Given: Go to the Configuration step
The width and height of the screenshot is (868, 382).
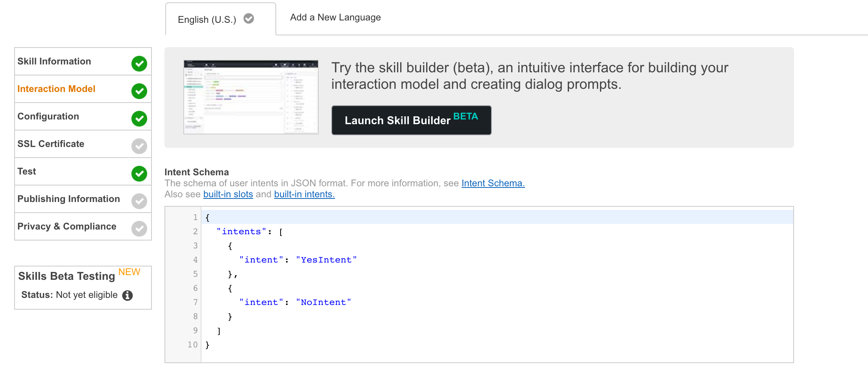Looking at the screenshot, I should 83,116.
